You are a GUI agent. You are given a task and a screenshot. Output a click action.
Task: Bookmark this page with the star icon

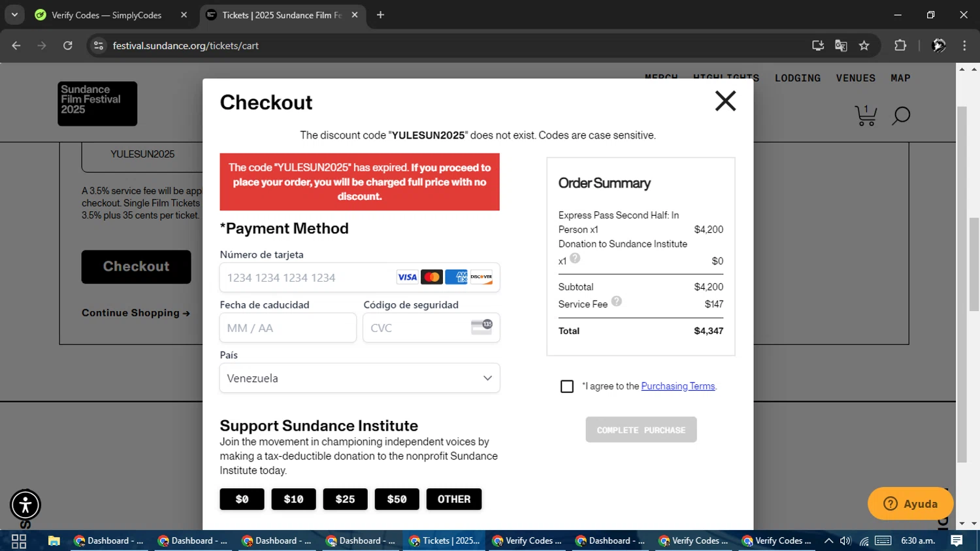[864, 46]
